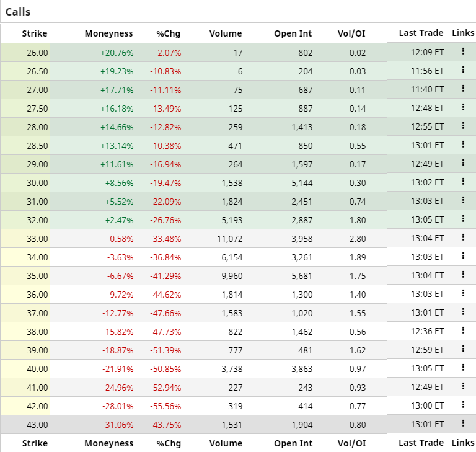Click the Calls section heading
Viewport: 476px width, 452px height.
tap(18, 12)
